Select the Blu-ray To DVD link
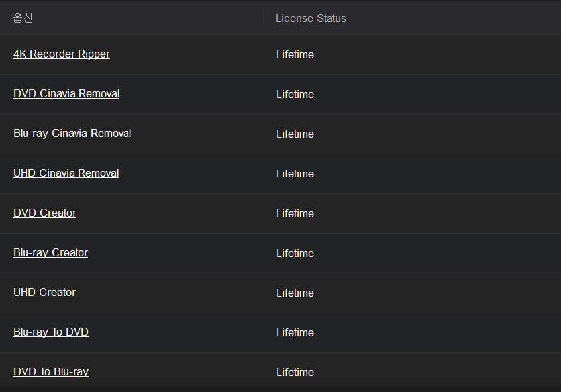Viewport: 561px width, 392px height. [51, 332]
